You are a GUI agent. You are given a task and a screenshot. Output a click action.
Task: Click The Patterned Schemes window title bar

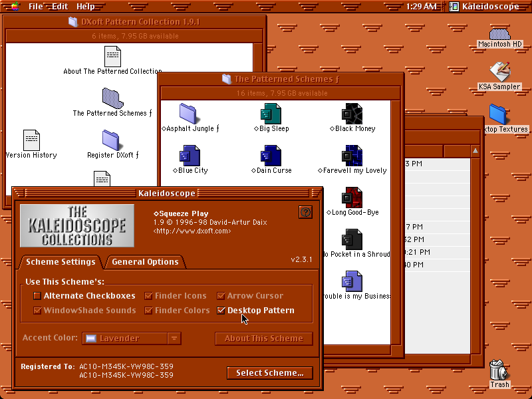(281, 79)
